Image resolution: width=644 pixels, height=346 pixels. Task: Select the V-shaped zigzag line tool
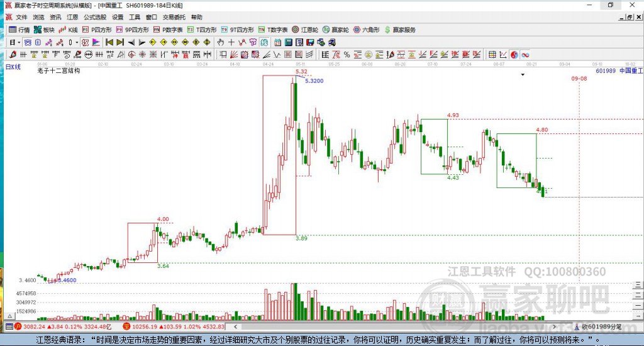click(277, 55)
